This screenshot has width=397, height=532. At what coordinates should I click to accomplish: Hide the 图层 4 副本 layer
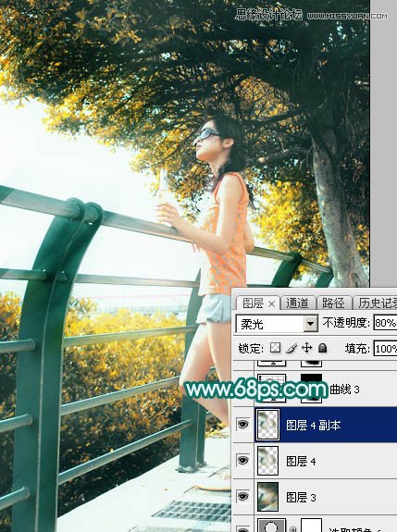[x=242, y=425]
